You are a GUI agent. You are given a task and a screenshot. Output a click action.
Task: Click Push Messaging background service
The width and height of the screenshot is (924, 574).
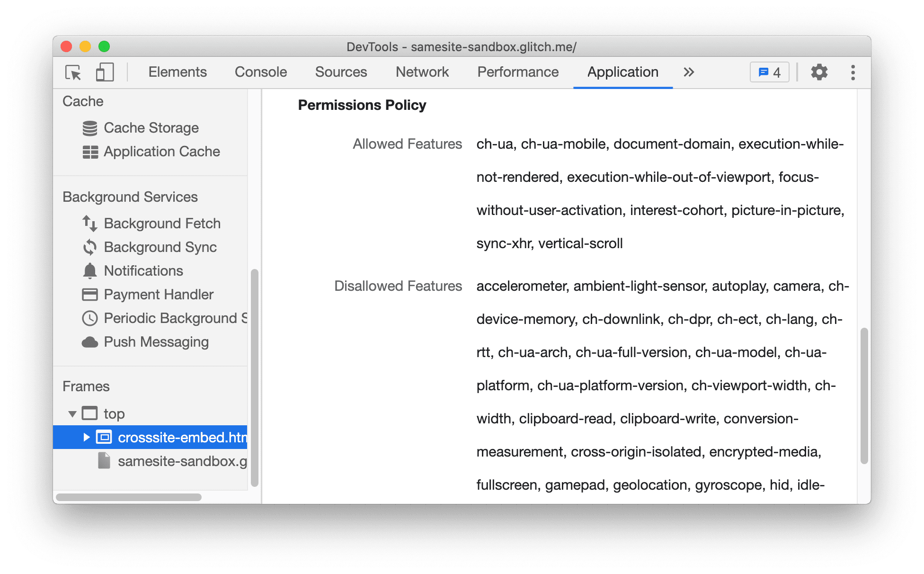pyautogui.click(x=147, y=342)
